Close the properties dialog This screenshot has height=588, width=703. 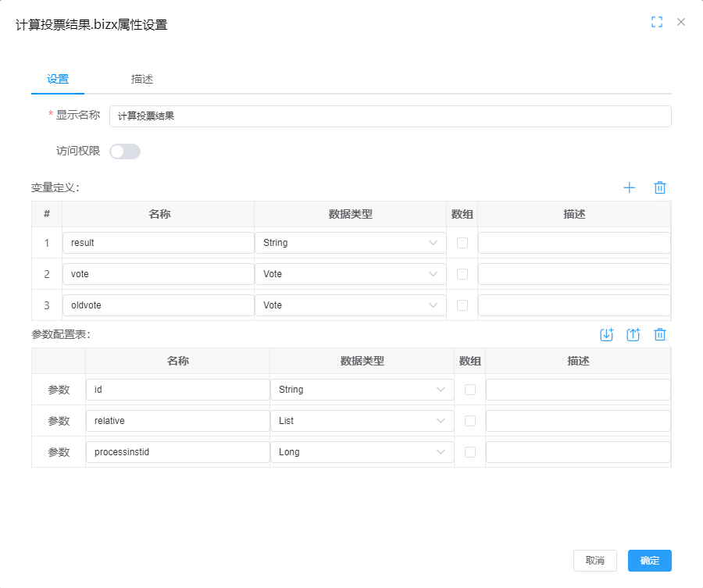click(681, 22)
